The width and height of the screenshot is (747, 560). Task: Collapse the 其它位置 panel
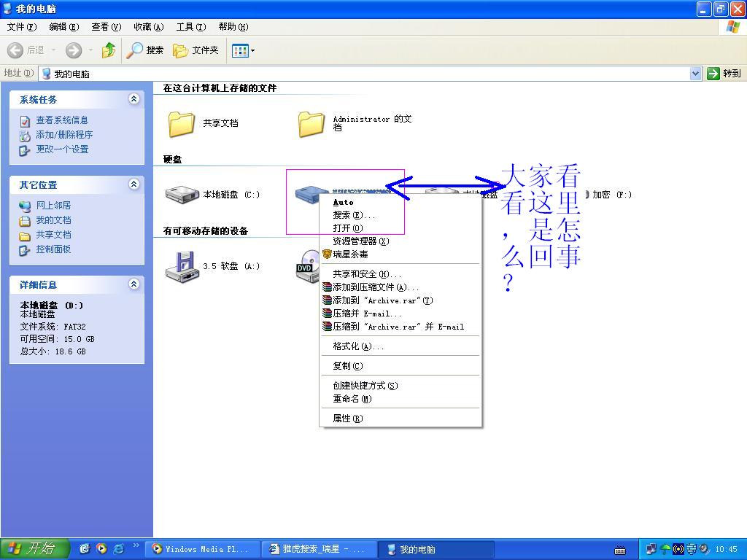point(134,184)
